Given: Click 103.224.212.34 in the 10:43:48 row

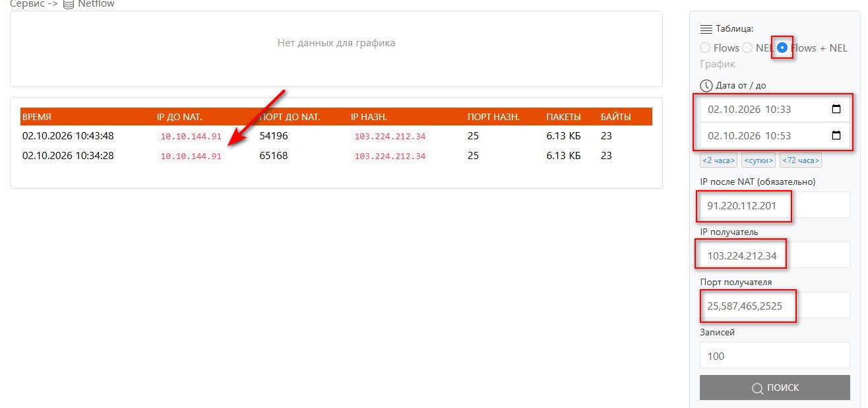Looking at the screenshot, I should click(390, 137).
